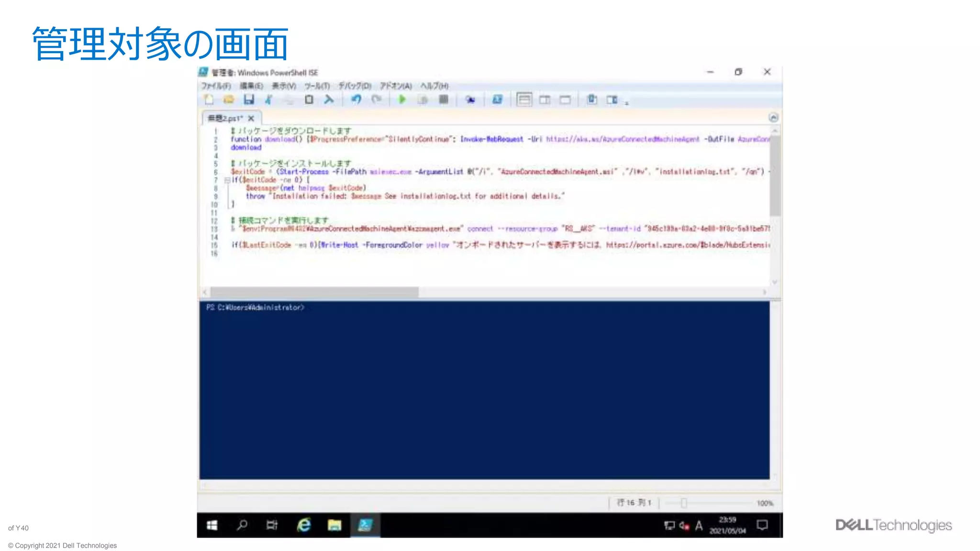
Task: Open a script using the folder icon
Action: (x=229, y=99)
